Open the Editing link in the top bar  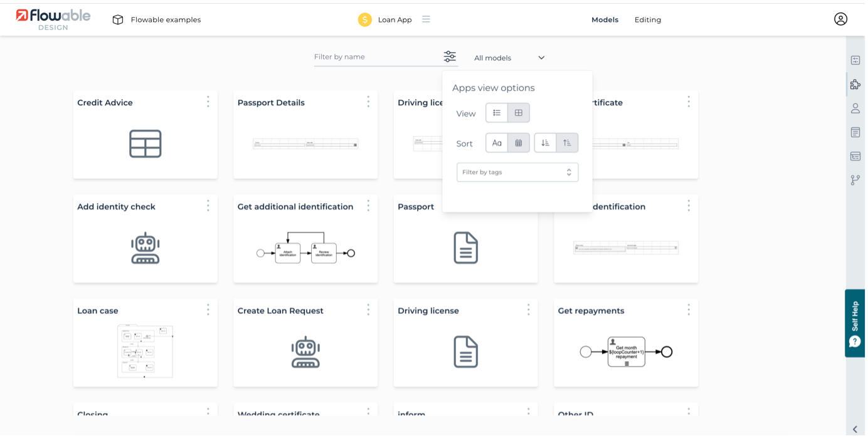point(647,19)
